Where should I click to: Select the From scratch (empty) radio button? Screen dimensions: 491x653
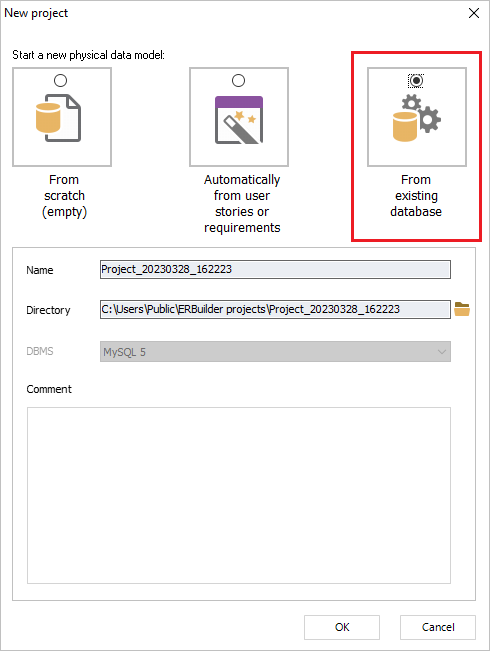60,80
